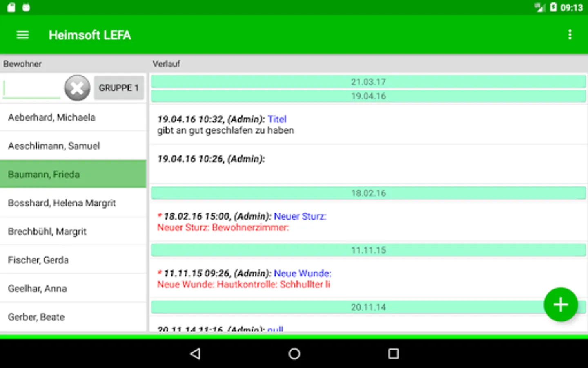The height and width of the screenshot is (368, 588).
Task: Click the 18.02.16 date header bar
Action: click(x=368, y=193)
